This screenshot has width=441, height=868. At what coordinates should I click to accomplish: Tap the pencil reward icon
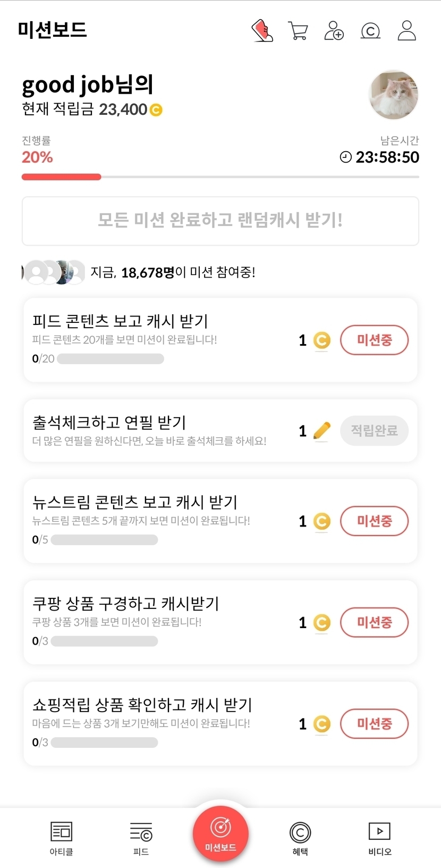click(x=322, y=430)
